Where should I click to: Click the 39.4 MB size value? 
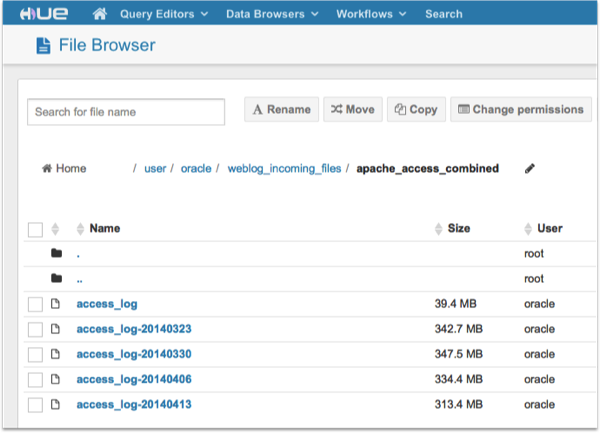455,304
